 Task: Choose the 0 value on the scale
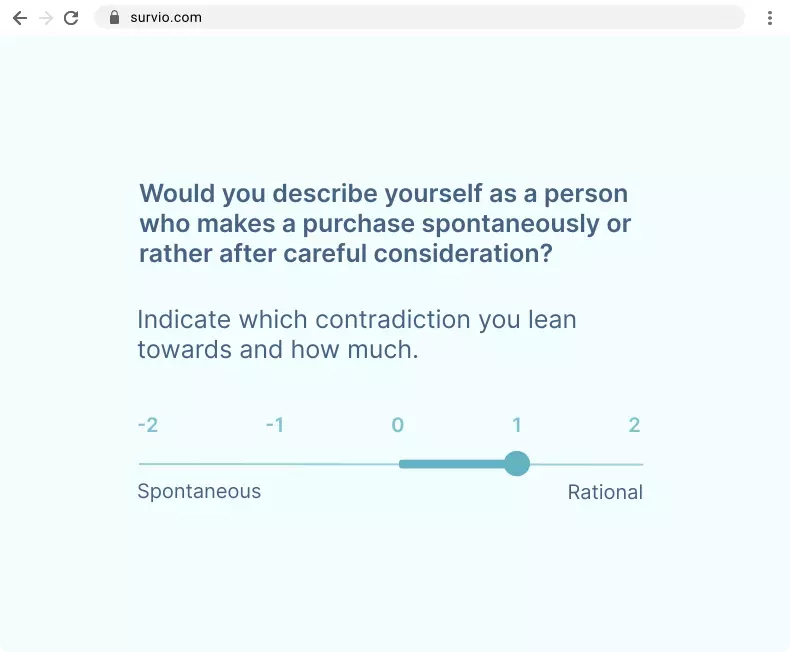[x=398, y=425]
